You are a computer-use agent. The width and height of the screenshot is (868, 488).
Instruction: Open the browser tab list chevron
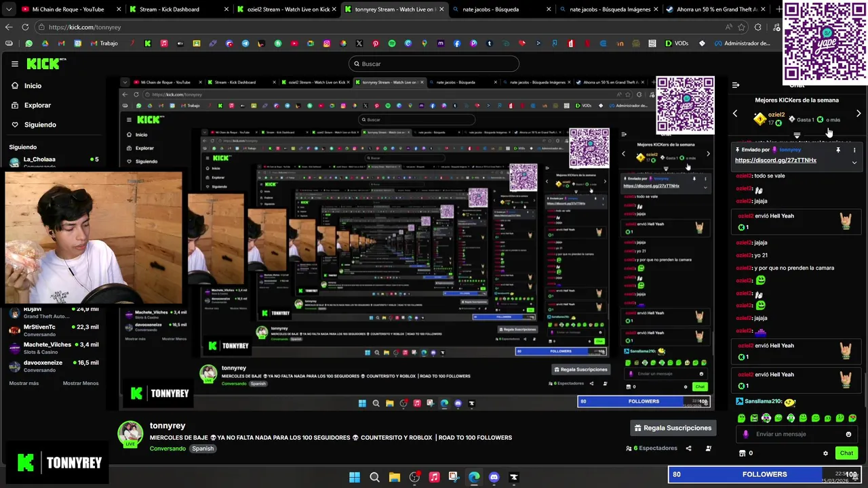pos(9,9)
